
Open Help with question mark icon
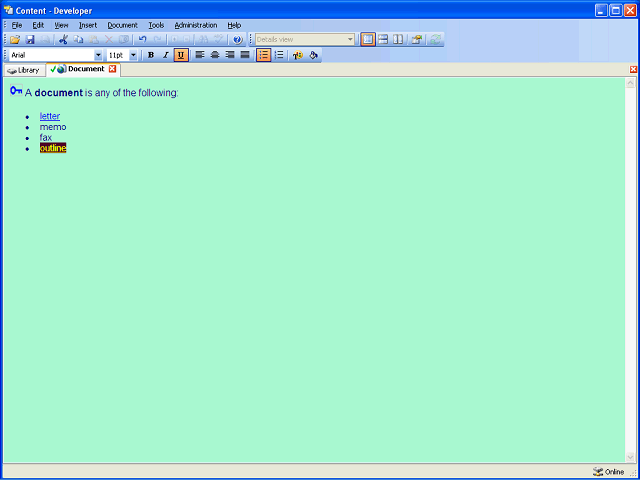tap(238, 40)
